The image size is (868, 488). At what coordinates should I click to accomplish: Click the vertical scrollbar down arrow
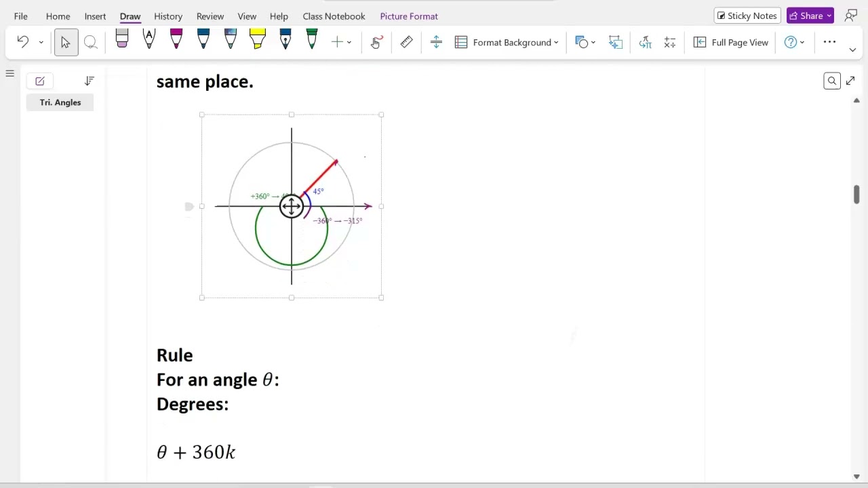click(856, 476)
